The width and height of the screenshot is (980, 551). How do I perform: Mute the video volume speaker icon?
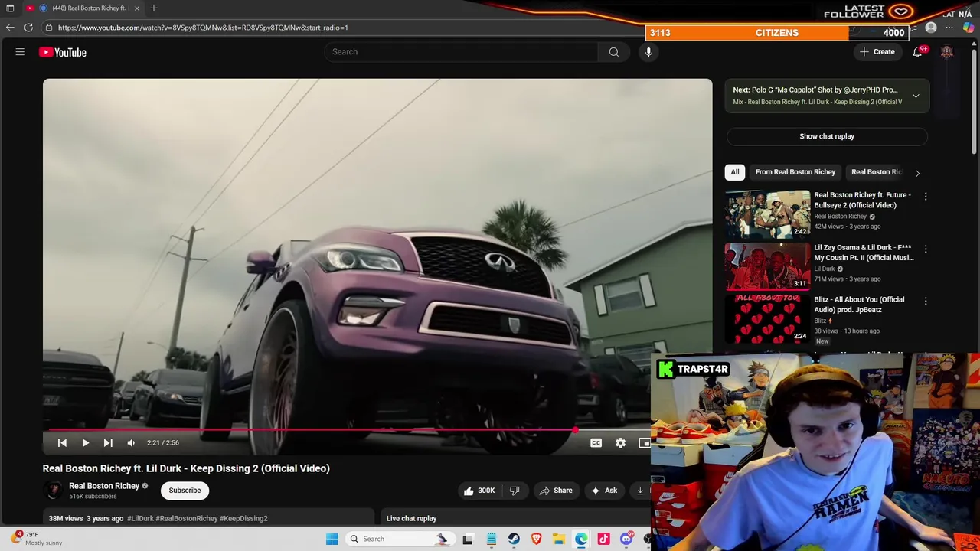(131, 442)
